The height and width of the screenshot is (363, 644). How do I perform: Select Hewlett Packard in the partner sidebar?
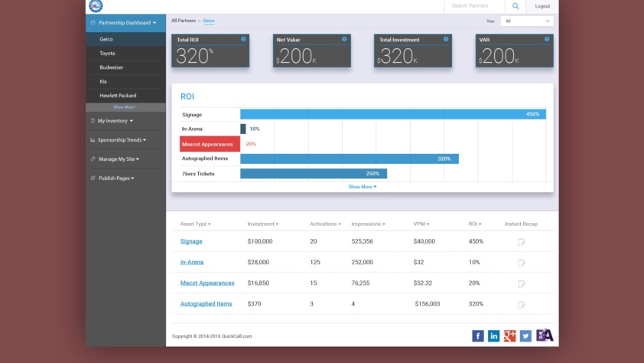pyautogui.click(x=125, y=96)
